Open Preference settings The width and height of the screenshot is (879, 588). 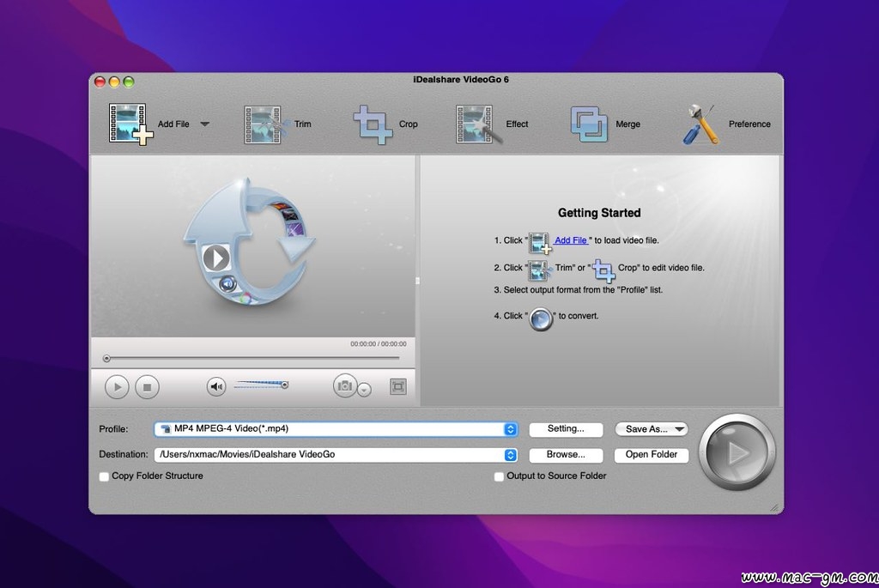click(726, 124)
